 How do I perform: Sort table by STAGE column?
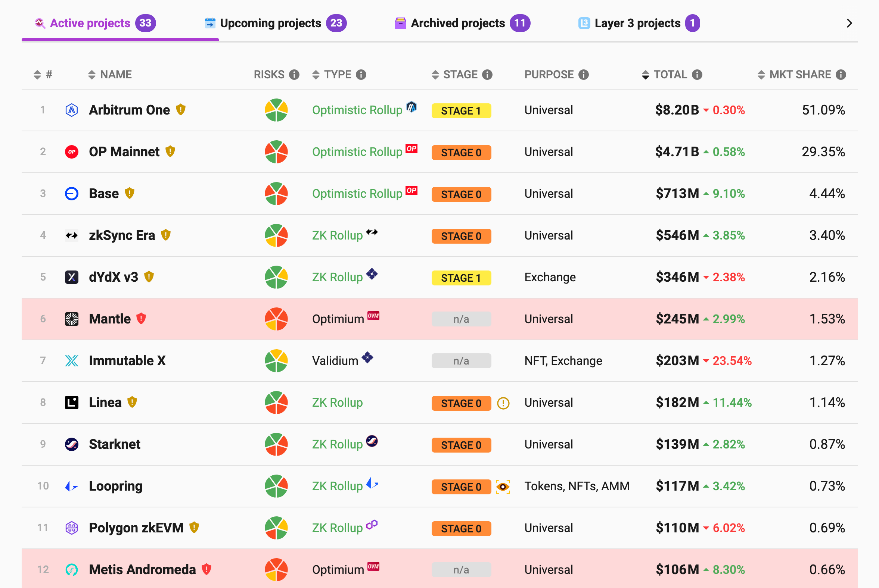coord(455,75)
